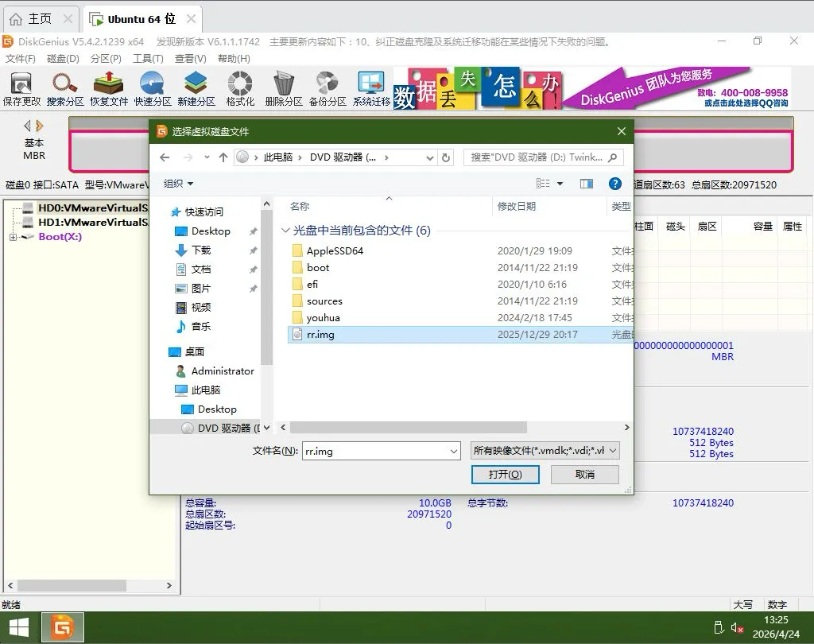Open the Organize (组织) dropdown
The image size is (814, 644).
pyautogui.click(x=179, y=184)
